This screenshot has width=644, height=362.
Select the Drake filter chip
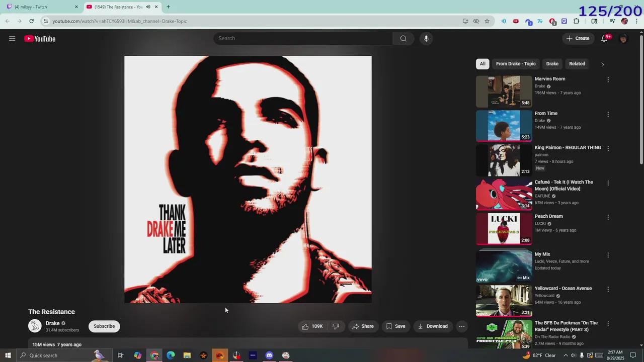point(552,64)
